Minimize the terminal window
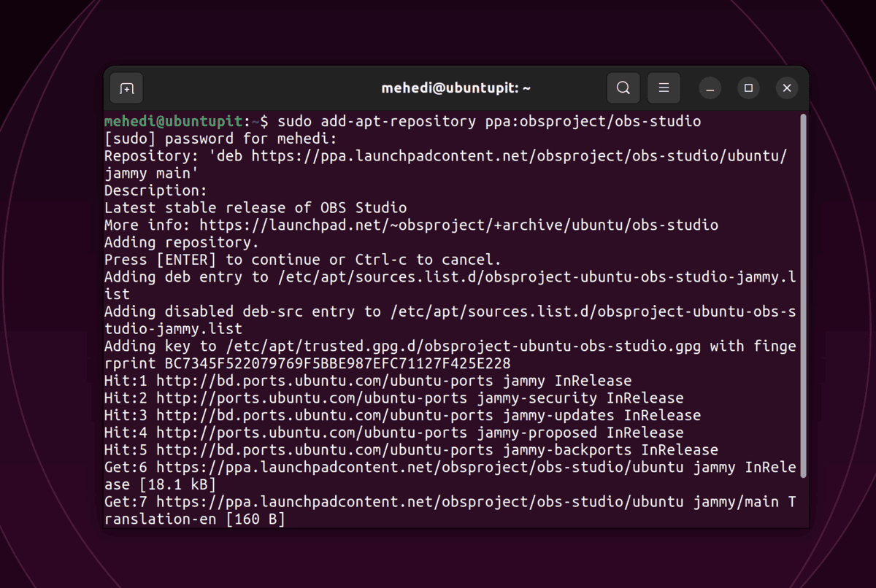876x588 pixels. (710, 88)
